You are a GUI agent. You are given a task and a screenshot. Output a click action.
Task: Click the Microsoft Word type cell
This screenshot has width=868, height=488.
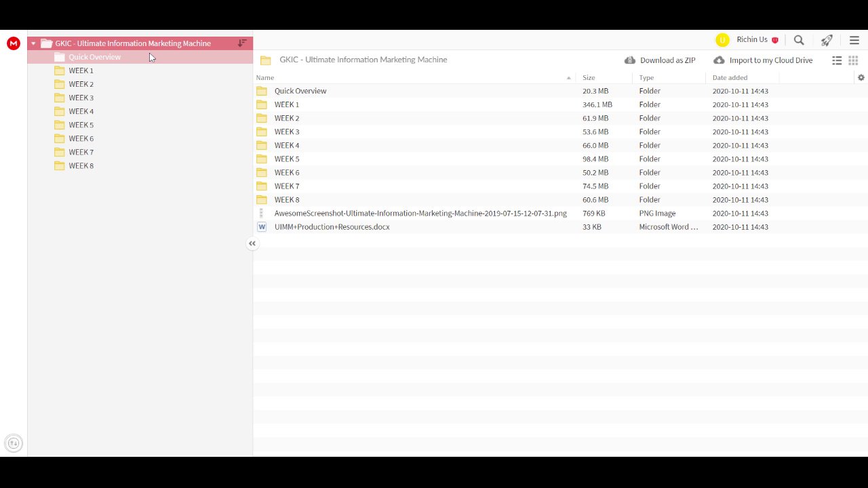[668, 226]
